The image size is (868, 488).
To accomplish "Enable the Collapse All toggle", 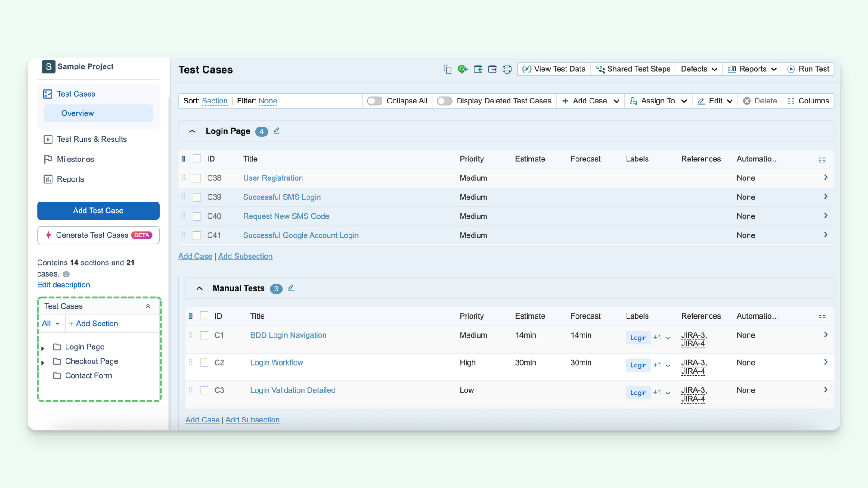I will pyautogui.click(x=375, y=101).
